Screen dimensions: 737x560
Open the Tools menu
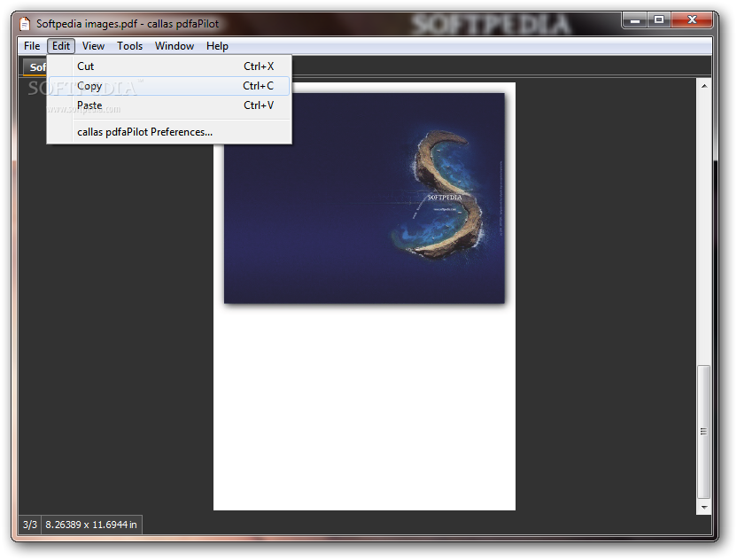tap(129, 46)
